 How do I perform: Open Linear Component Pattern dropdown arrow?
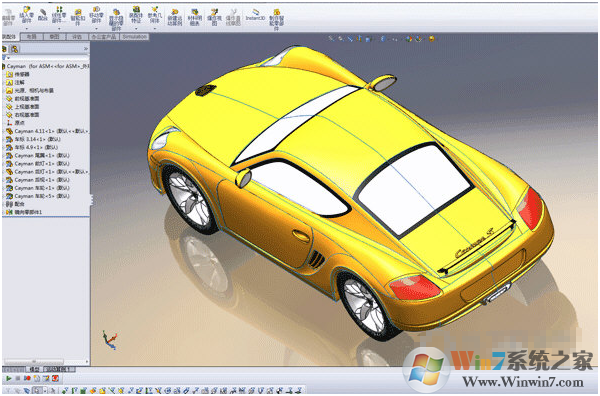(59, 28)
